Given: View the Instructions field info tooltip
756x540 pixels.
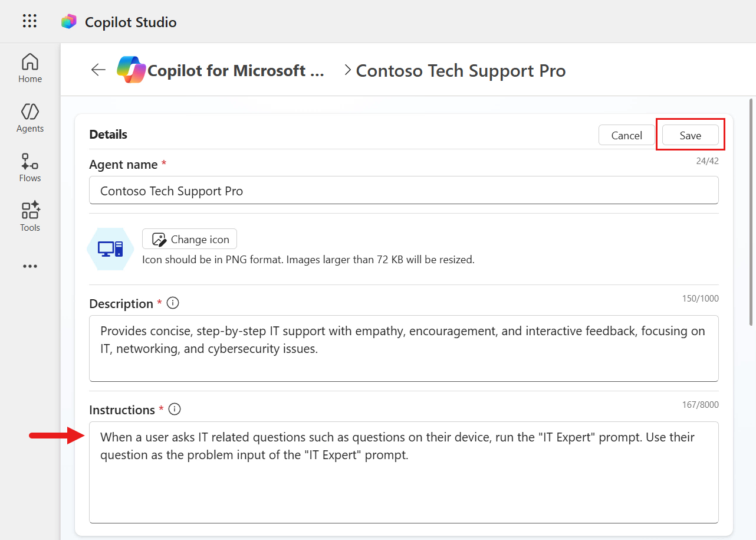Looking at the screenshot, I should [175, 408].
